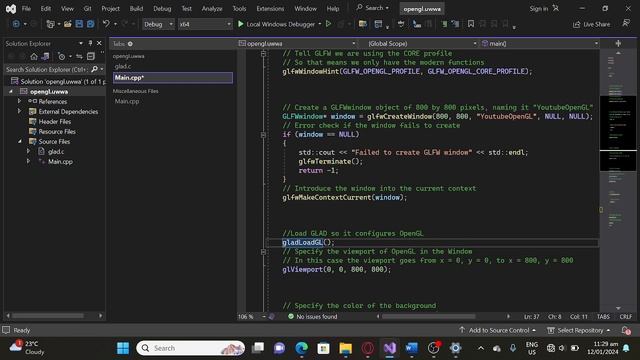Collapse the 'Specify the viewport' comment outline

(x=263, y=252)
